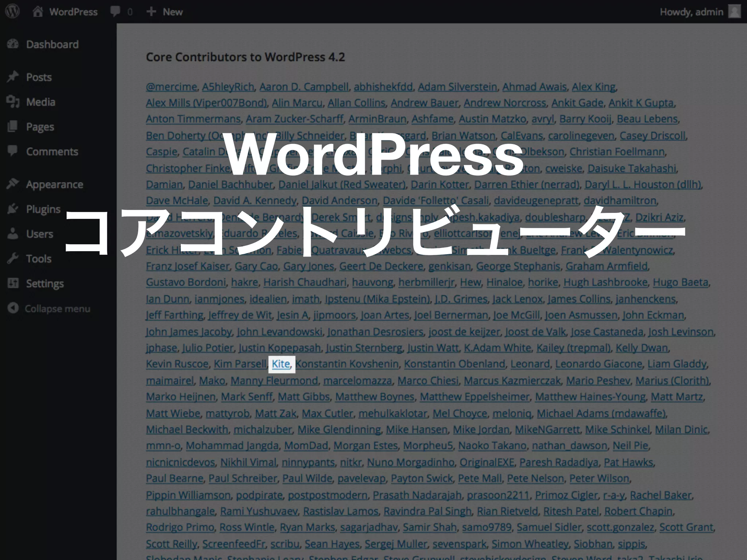Screen dimensions: 747x560
Task: Open the Rachel Baker contributor link
Action: pos(661,495)
